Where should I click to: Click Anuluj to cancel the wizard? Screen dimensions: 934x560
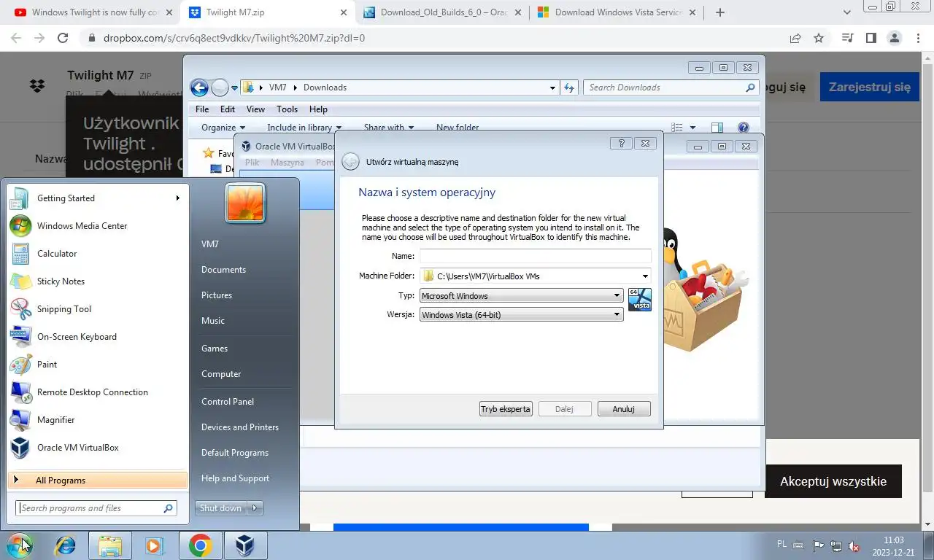tap(623, 409)
